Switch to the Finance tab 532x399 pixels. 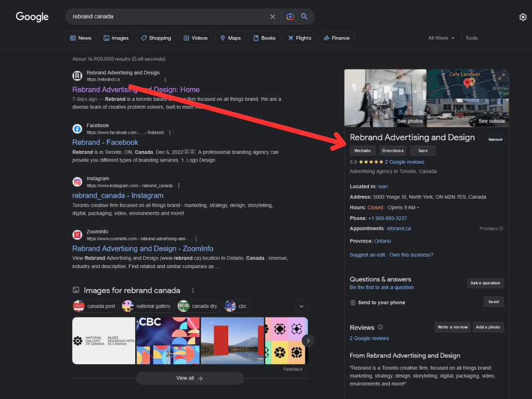[337, 38]
